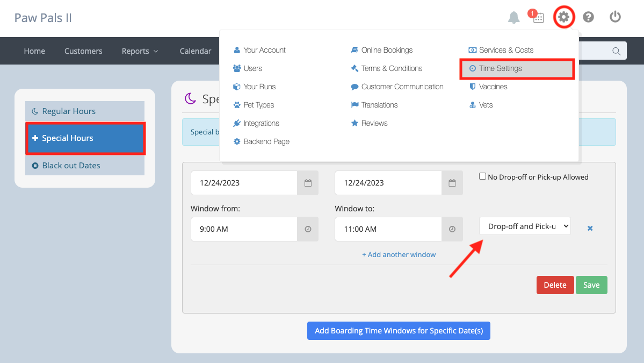This screenshot has width=644, height=363.
Task: Check No Drop-off or Pick-up Allowed
Action: [482, 176]
